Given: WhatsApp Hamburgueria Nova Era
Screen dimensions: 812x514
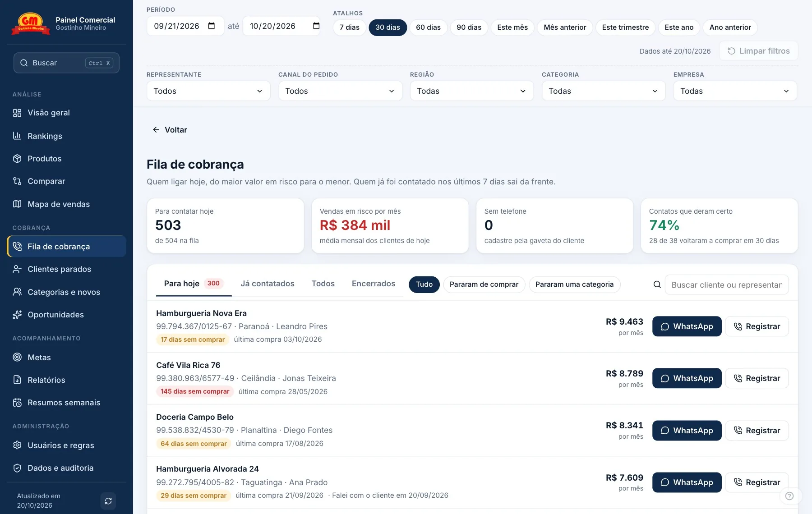Looking at the screenshot, I should point(687,326).
